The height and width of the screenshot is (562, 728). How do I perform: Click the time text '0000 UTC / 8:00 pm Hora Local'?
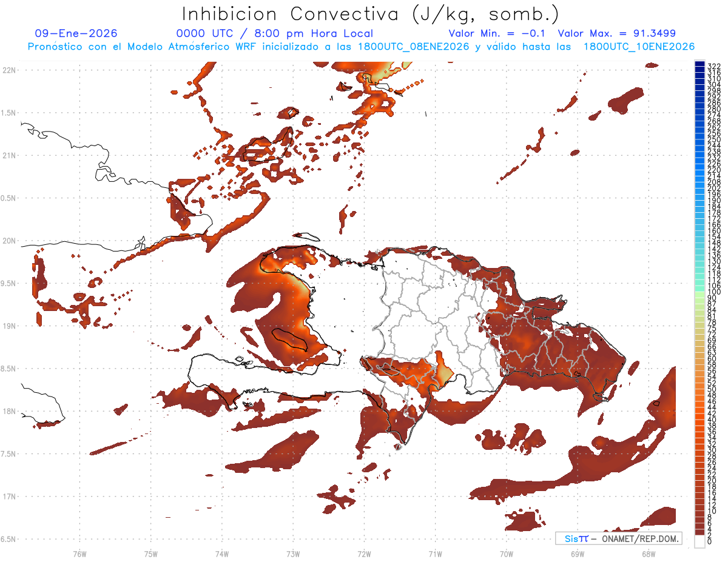[275, 34]
